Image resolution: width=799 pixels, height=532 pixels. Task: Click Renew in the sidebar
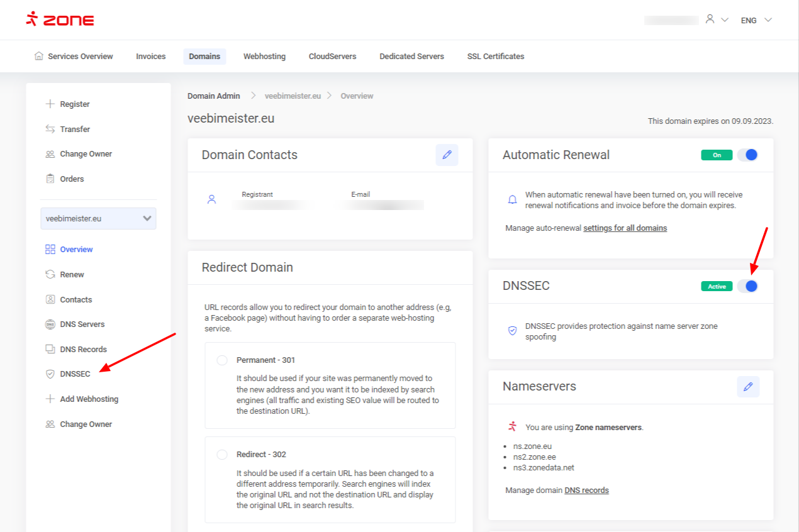click(72, 275)
